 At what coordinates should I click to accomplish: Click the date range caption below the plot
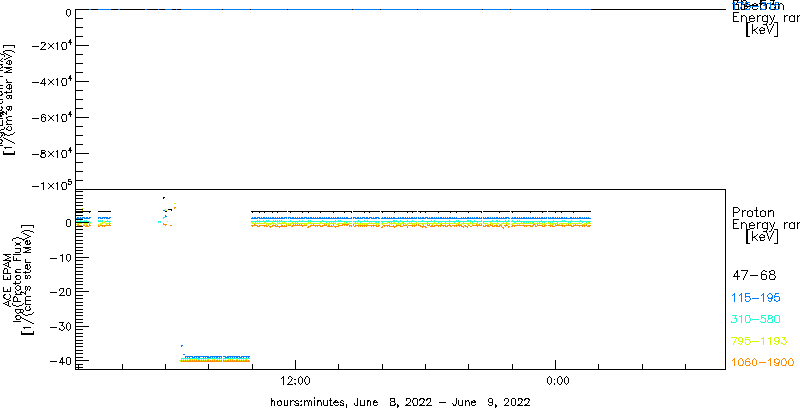point(401,402)
